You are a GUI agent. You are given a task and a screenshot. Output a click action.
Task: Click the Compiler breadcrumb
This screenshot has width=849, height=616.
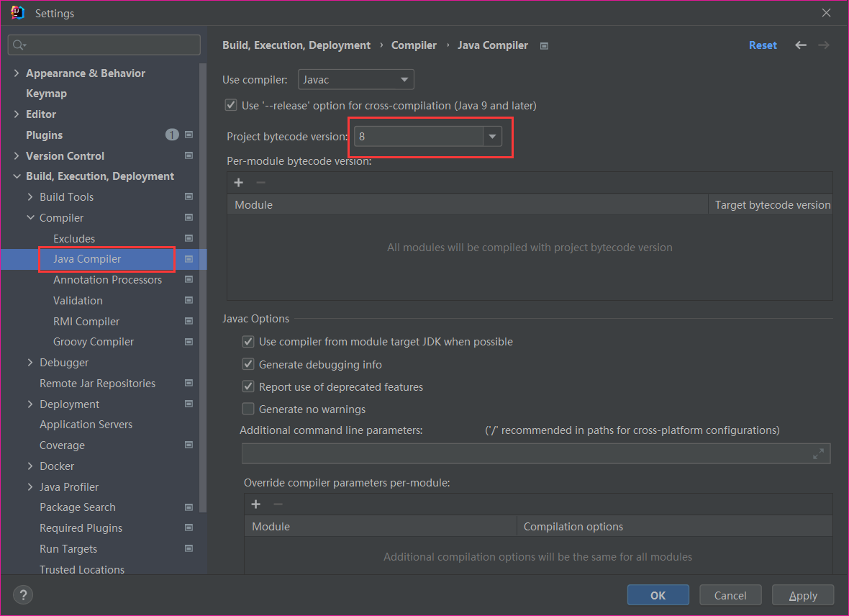point(414,45)
